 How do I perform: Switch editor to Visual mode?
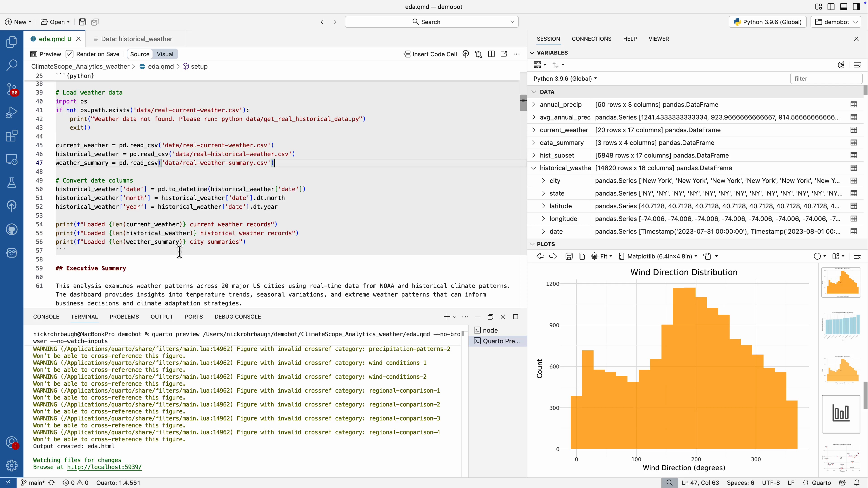165,54
